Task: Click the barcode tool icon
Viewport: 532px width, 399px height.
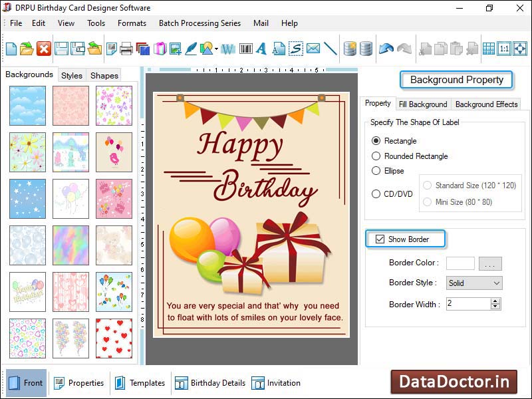Action: coord(245,48)
